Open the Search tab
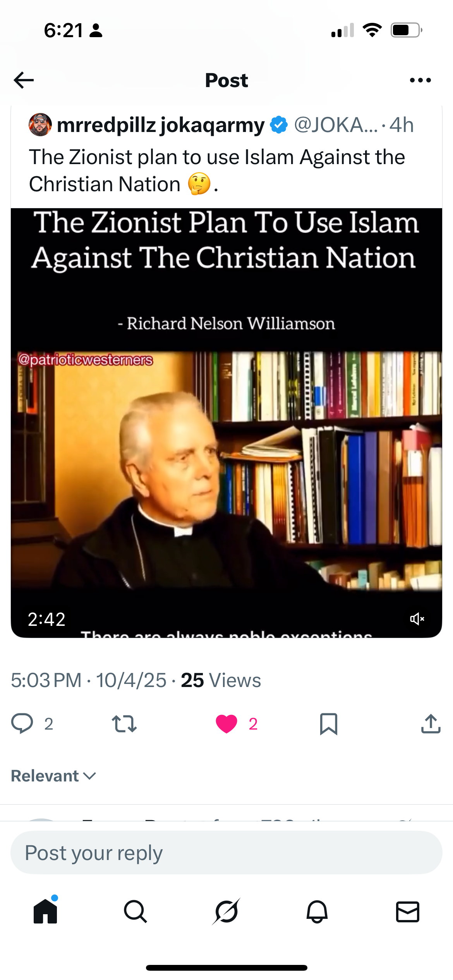Image resolution: width=453 pixels, height=980 pixels. (136, 911)
